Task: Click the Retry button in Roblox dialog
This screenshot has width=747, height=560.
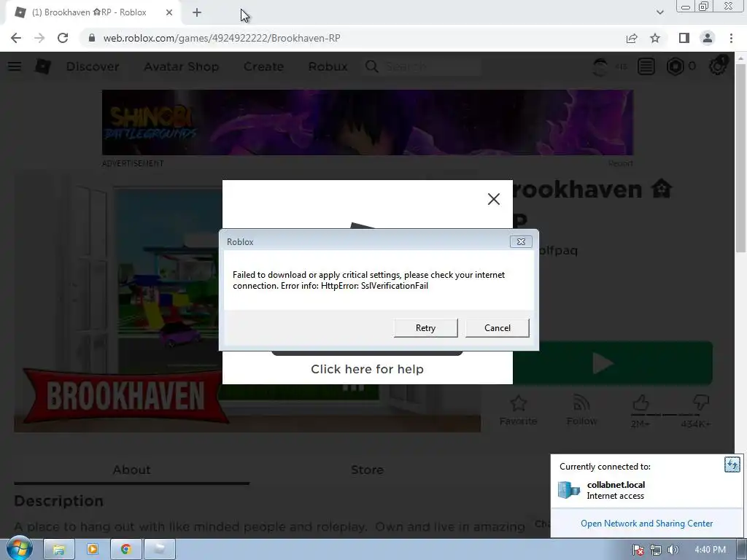Action: pyautogui.click(x=425, y=327)
